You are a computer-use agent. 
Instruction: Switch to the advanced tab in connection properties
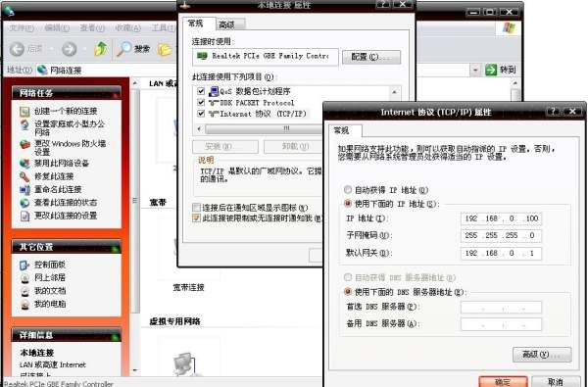230,24
